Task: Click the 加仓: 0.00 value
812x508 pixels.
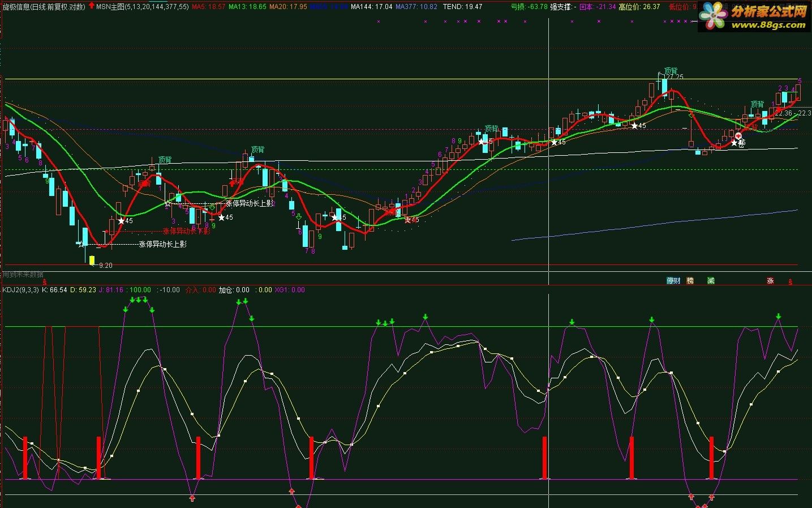Action: point(234,290)
